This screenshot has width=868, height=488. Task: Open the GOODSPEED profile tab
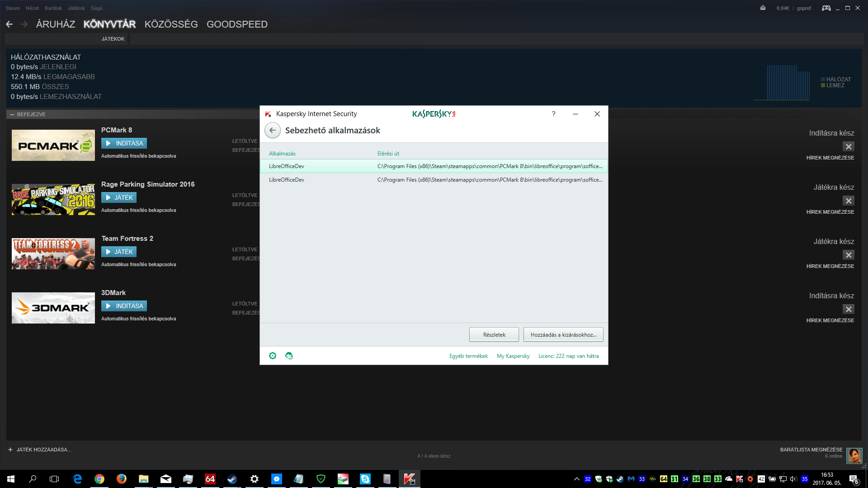[237, 24]
